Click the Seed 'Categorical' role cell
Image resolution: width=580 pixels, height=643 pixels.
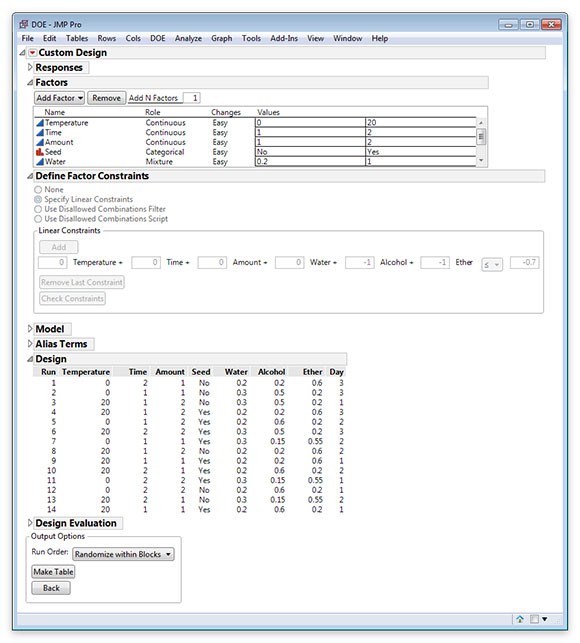[x=165, y=152]
